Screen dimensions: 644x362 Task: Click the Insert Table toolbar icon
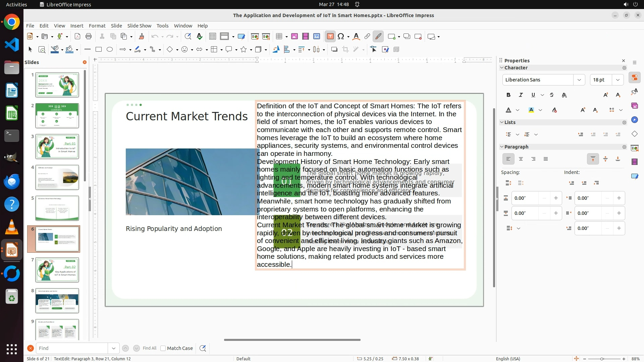[279, 37]
